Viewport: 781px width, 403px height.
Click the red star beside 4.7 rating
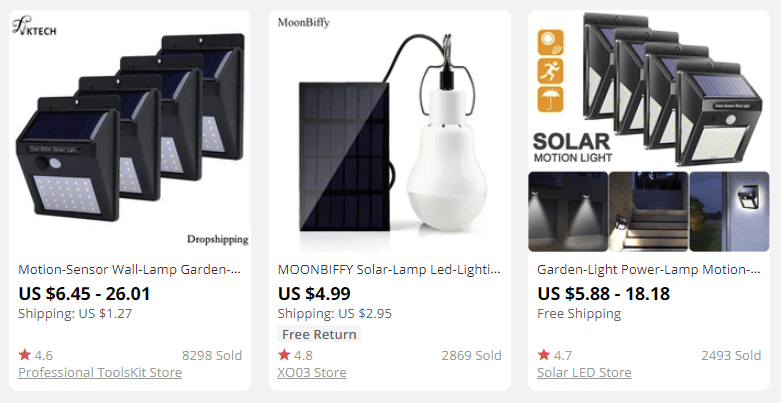tap(543, 355)
